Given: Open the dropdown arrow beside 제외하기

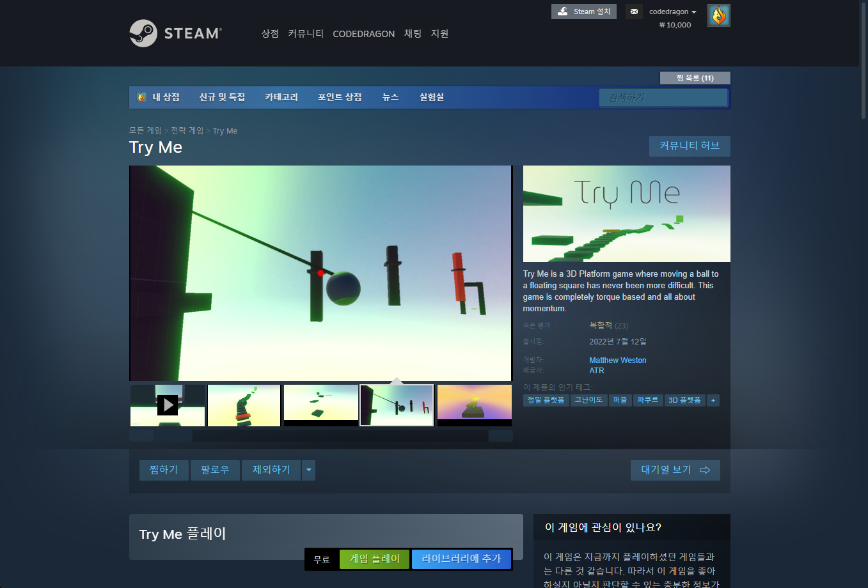Looking at the screenshot, I should 308,470.
